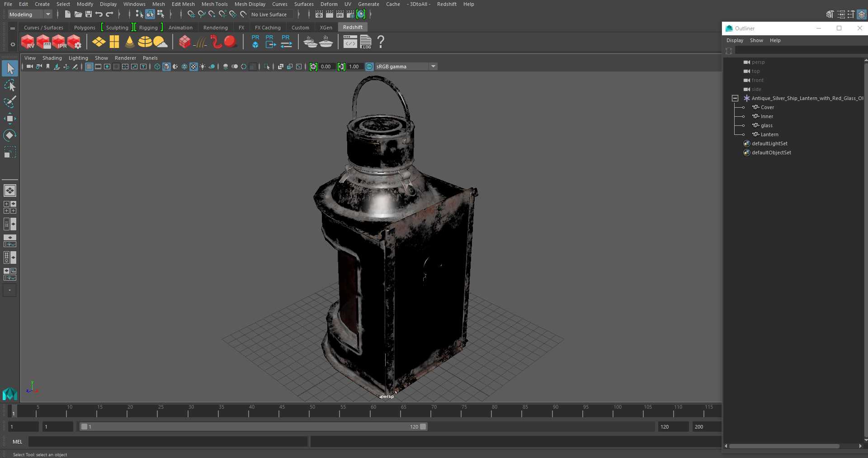The height and width of the screenshot is (458, 868).
Task: Open the viewport Renderer menu
Action: [125, 58]
